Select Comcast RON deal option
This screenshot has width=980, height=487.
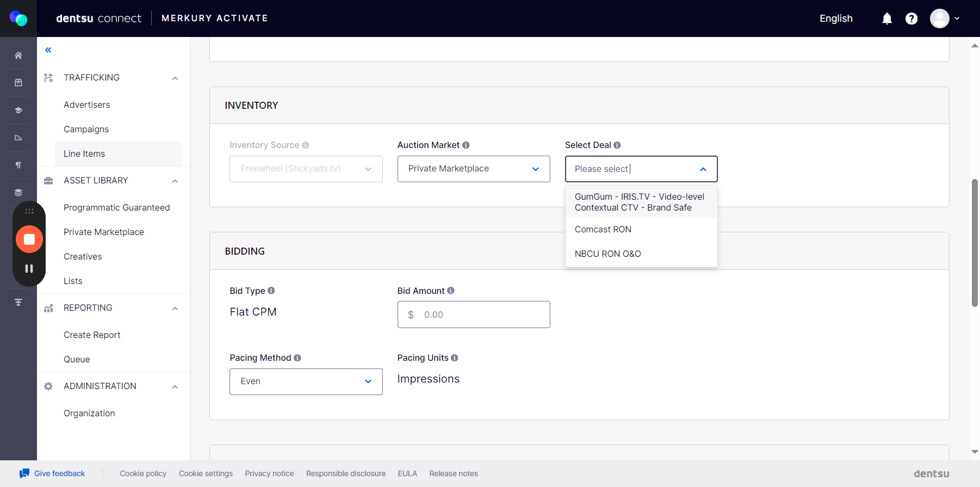(641, 230)
